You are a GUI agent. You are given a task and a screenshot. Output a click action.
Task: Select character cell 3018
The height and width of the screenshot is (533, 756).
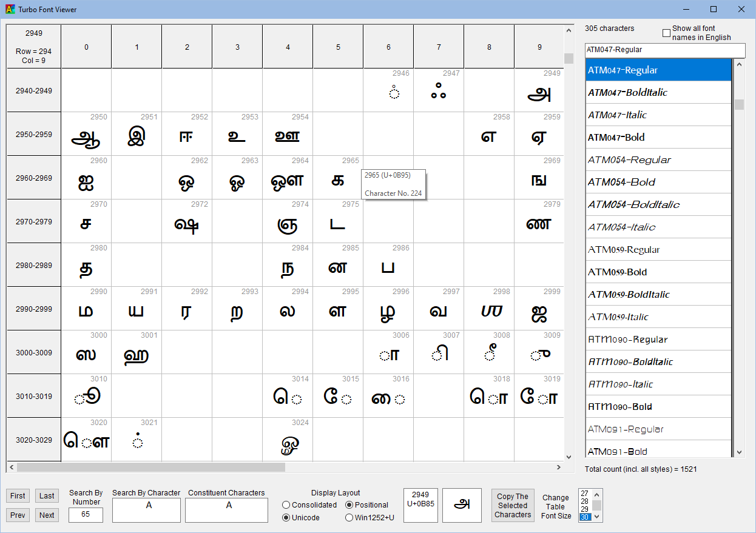489,395
